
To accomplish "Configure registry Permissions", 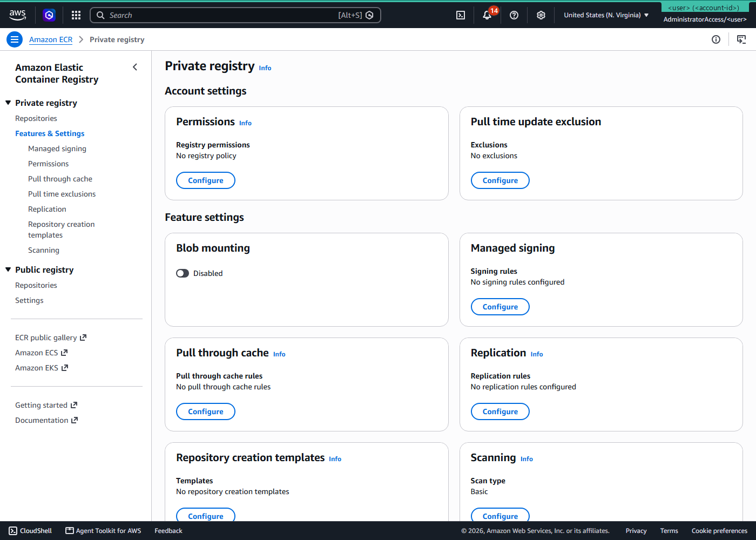I will [206, 180].
